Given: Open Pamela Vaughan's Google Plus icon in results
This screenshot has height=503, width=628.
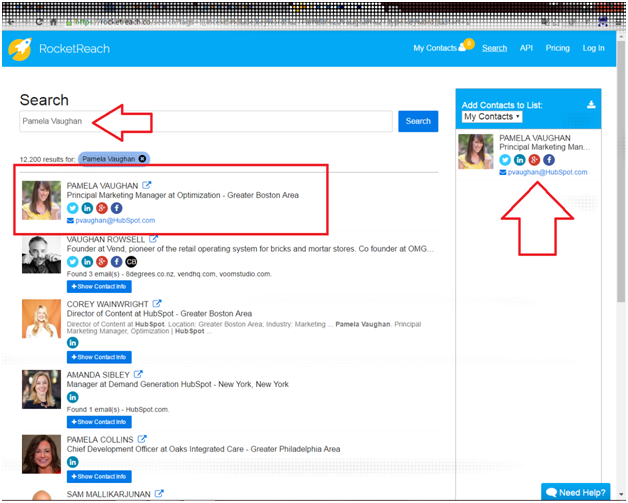Looking at the screenshot, I should point(102,208).
